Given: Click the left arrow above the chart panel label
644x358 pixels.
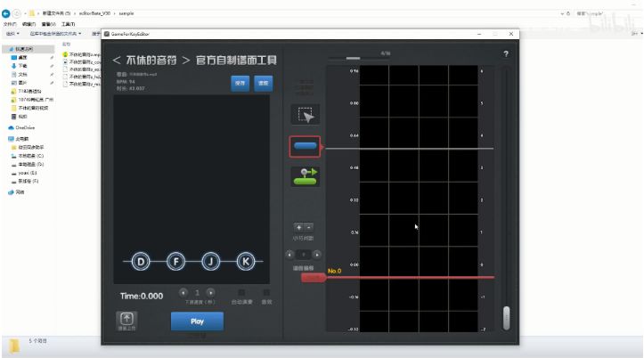Looking at the screenshot, I should [x=289, y=255].
